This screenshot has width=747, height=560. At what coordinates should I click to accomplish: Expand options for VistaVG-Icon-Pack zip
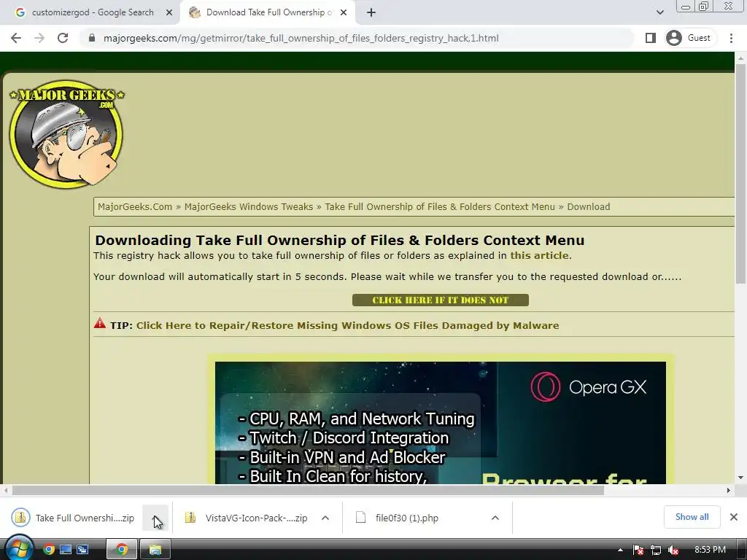[325, 518]
